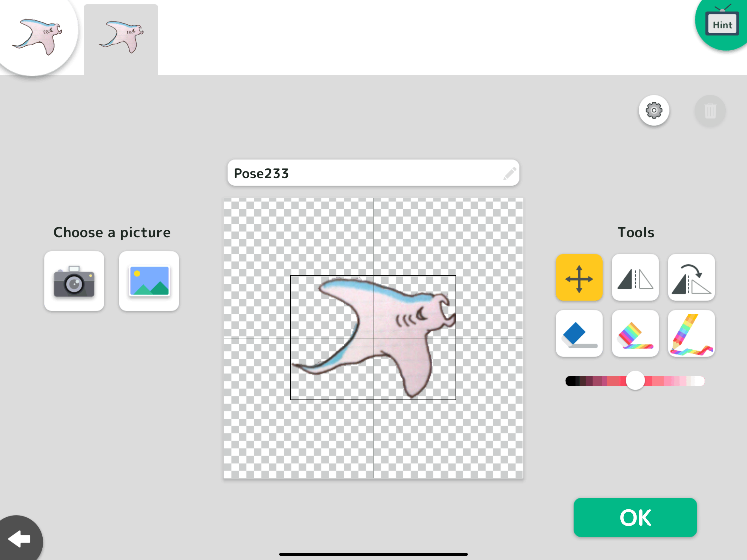Open camera to take a picture
Screen dimensions: 747x560
[x=74, y=281]
